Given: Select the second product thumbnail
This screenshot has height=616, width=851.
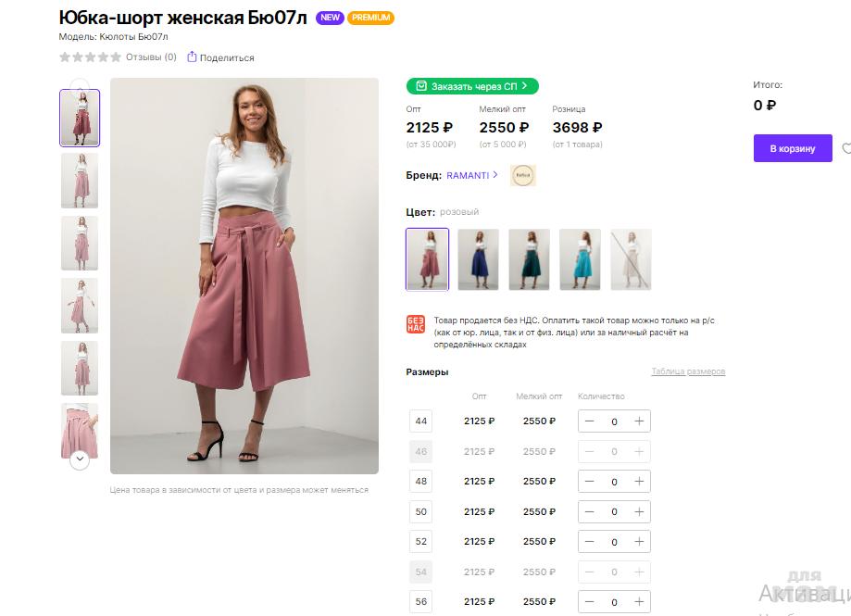Looking at the screenshot, I should 80,180.
